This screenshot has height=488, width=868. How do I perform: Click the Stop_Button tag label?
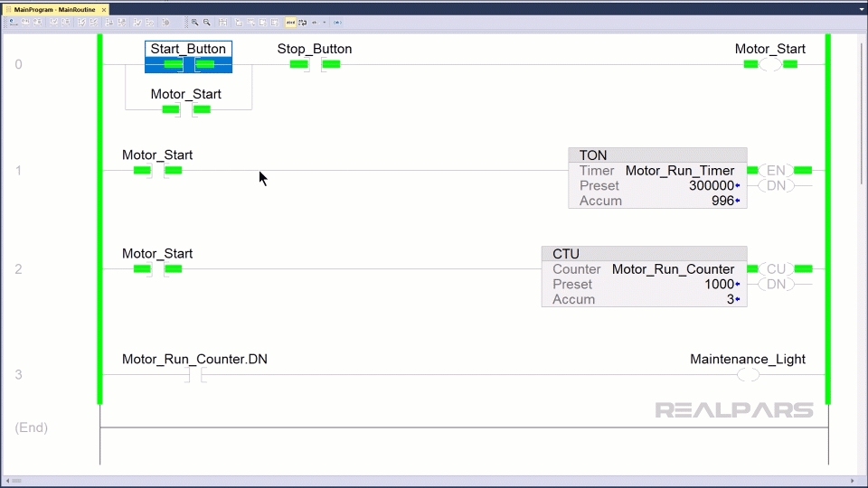point(315,49)
